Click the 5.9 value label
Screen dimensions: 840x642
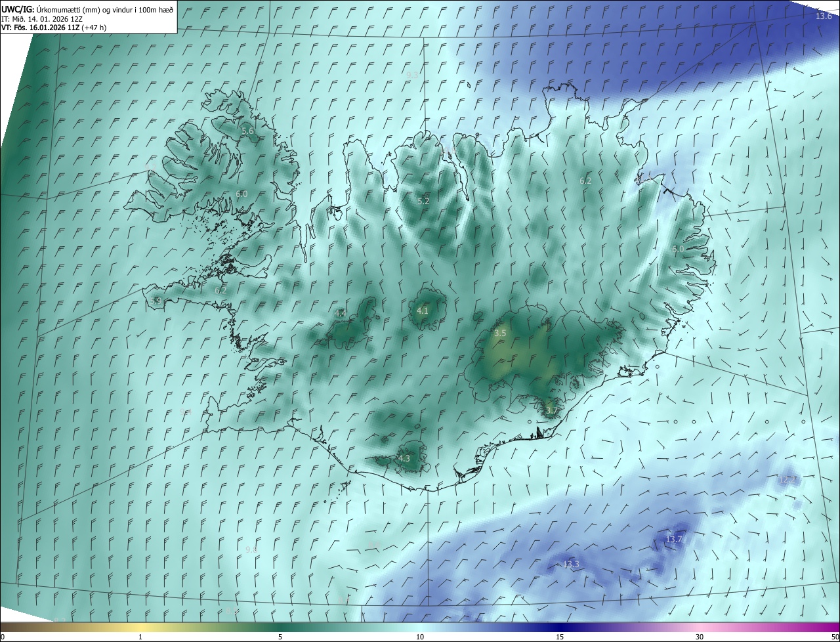[x=156, y=301]
